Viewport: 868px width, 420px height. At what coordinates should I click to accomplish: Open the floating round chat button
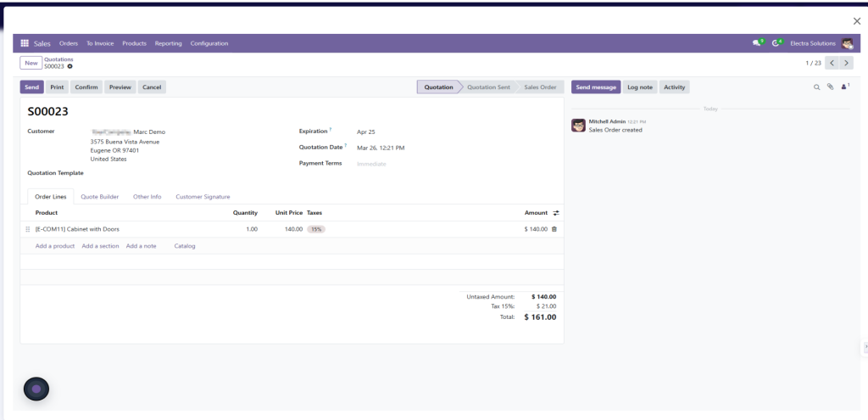[36, 389]
